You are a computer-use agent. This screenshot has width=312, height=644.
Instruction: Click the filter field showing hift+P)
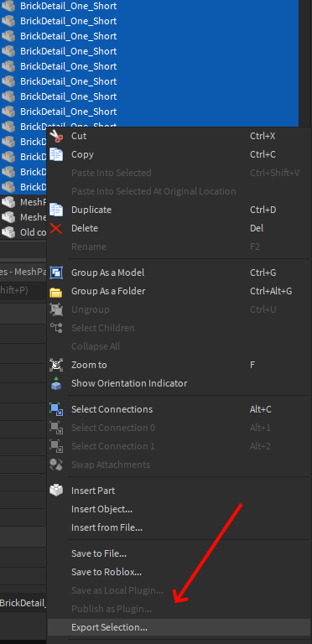23,290
